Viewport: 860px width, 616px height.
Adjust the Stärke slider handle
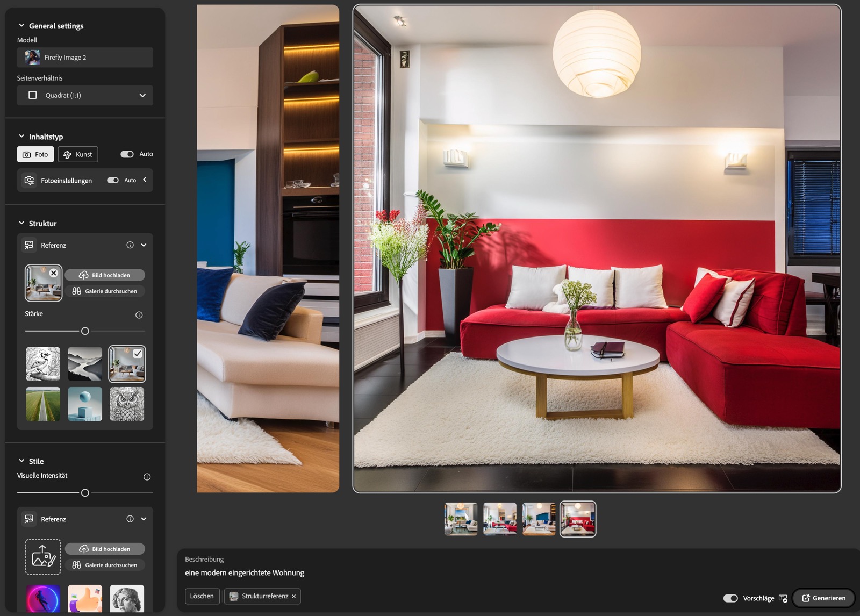(85, 331)
